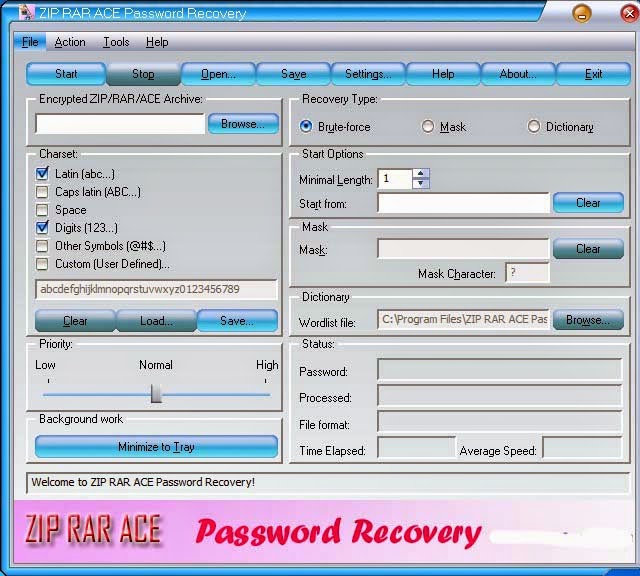Load a charset with Load...
Image resolution: width=640 pixels, height=576 pixels.
click(156, 321)
